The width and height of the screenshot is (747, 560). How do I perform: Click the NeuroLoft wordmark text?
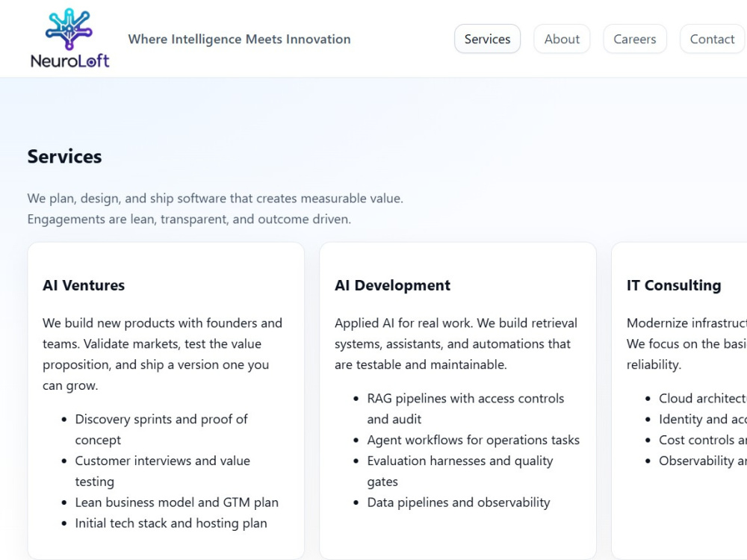(70, 61)
